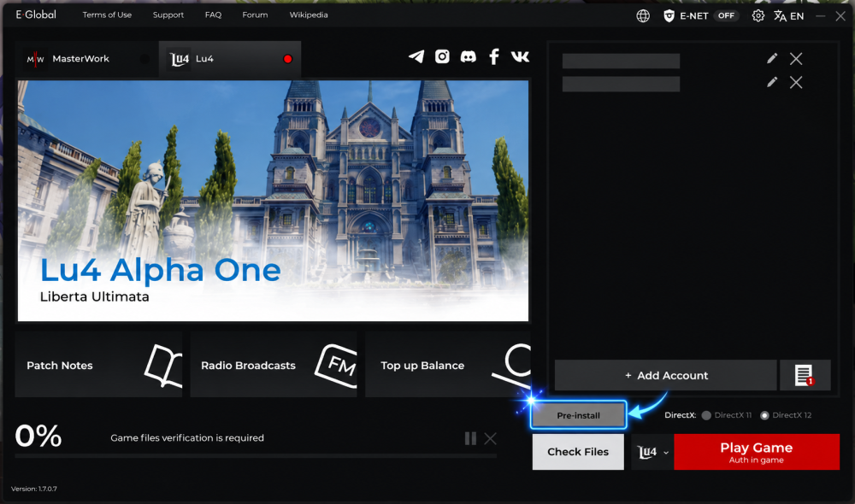Cancel the verification with the X icon

pyautogui.click(x=490, y=438)
